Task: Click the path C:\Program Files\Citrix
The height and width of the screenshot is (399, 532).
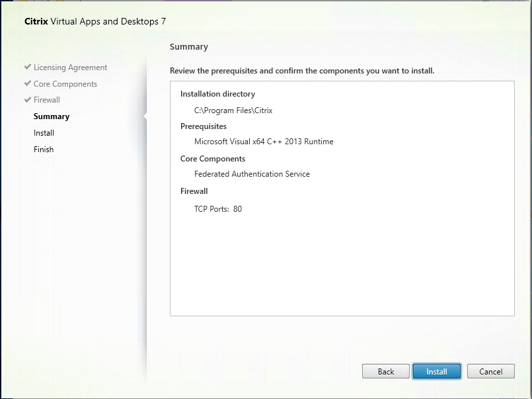Action: click(x=233, y=111)
